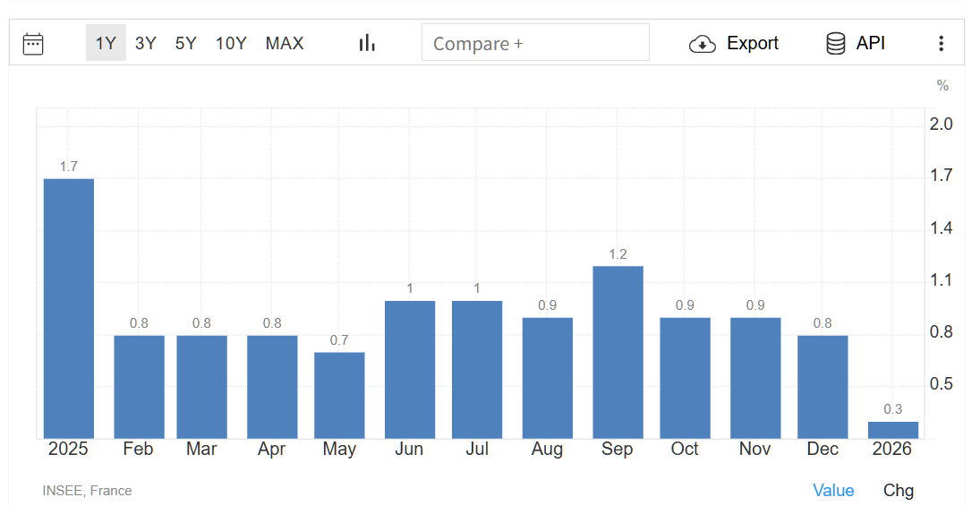This screenshot has height=506, width=980.
Task: Open the chart type bar icon
Action: [367, 43]
